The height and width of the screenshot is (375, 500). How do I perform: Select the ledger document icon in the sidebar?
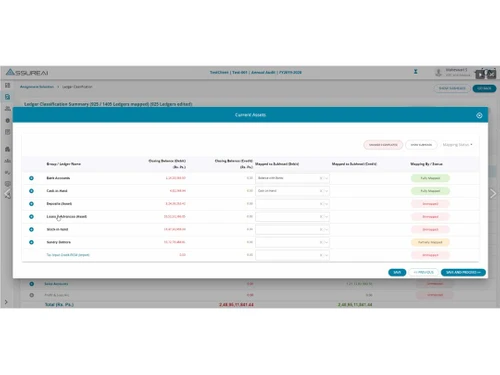7,97
